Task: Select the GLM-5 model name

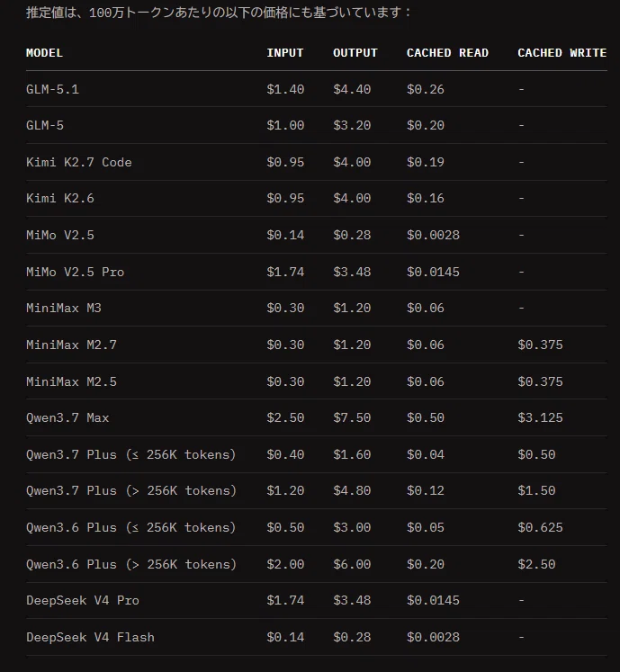Action: tap(45, 126)
